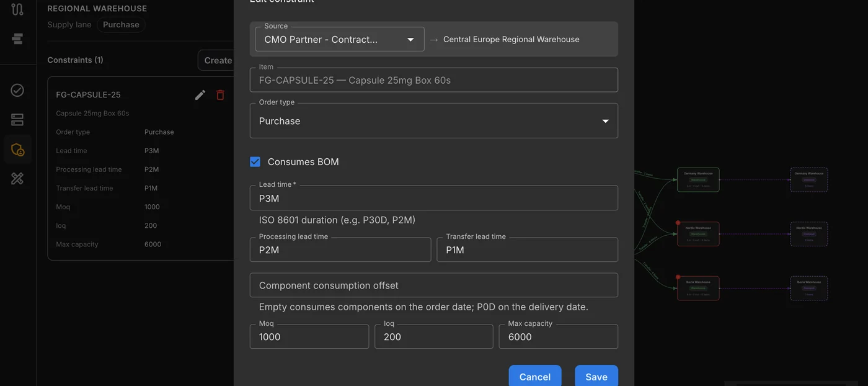The image size is (868, 386).
Task: Focus the Ioq field showing 200
Action: 434,337
